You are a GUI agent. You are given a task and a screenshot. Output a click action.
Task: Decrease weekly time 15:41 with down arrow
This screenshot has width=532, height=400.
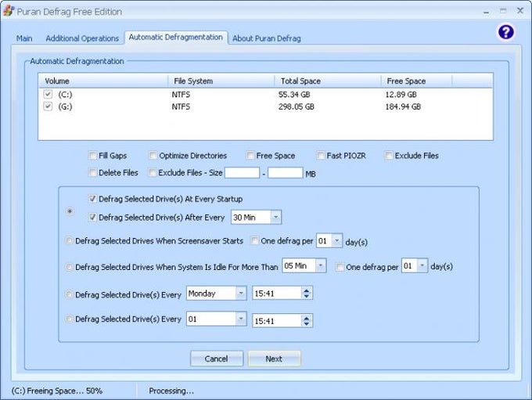(307, 296)
